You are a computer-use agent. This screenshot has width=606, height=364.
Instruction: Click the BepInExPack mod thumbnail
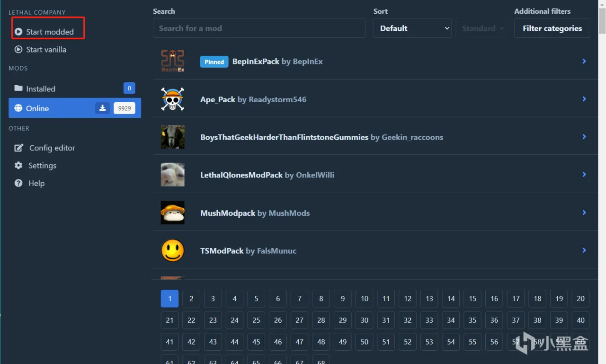pyautogui.click(x=172, y=61)
